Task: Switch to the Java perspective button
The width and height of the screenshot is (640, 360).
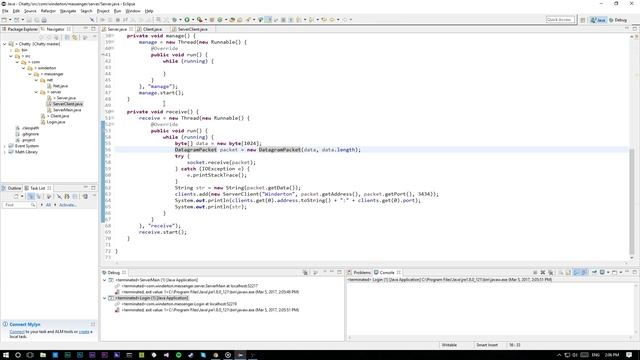Action: 598,20
